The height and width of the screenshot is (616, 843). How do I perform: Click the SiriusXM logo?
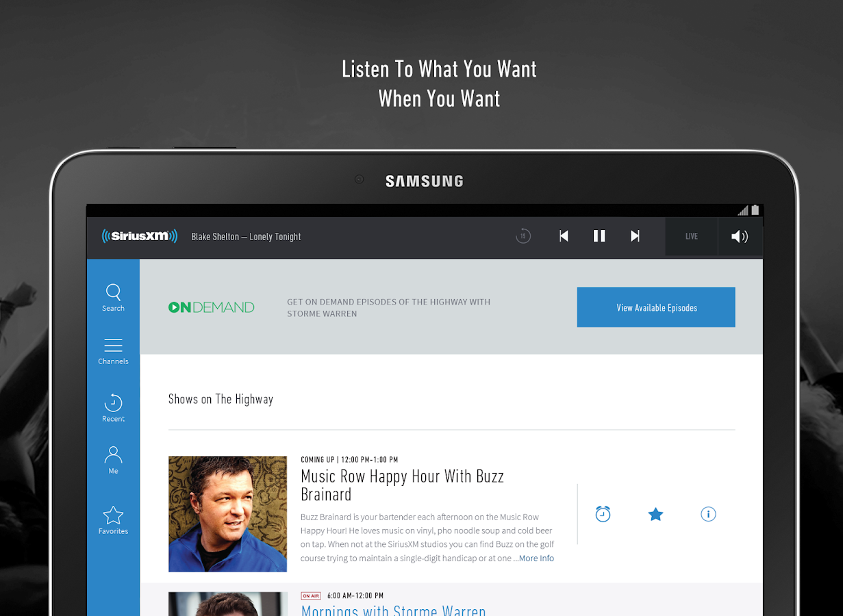[x=140, y=236]
